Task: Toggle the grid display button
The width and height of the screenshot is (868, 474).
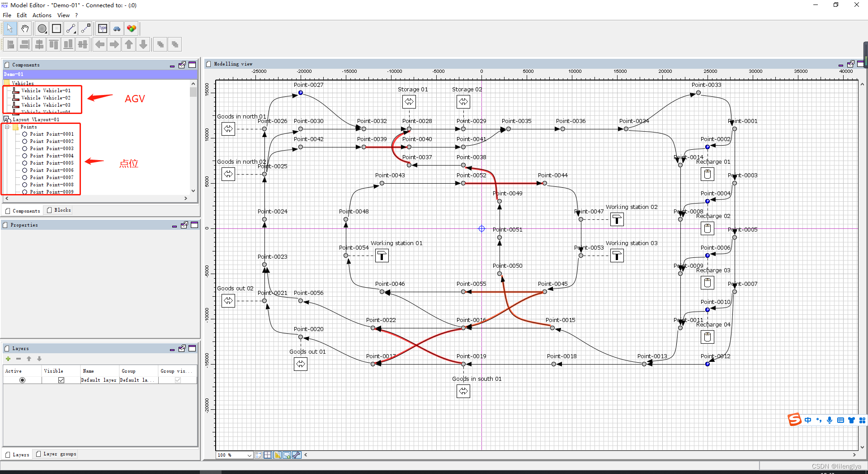Action: pos(268,455)
